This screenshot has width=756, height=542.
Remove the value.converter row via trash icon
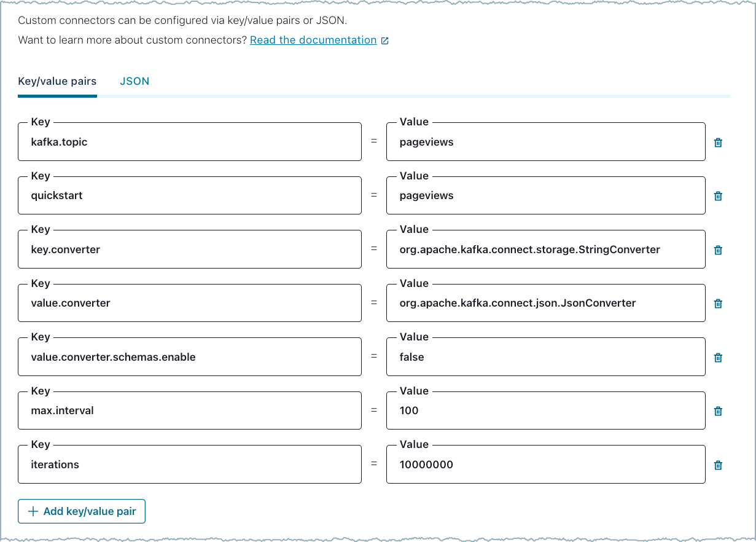click(x=718, y=304)
